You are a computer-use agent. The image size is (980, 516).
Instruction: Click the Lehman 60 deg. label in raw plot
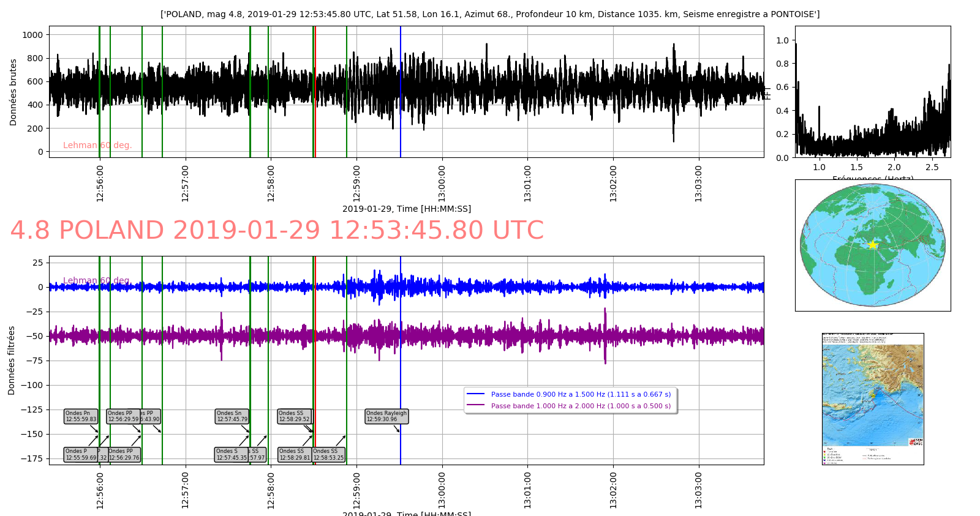97,145
